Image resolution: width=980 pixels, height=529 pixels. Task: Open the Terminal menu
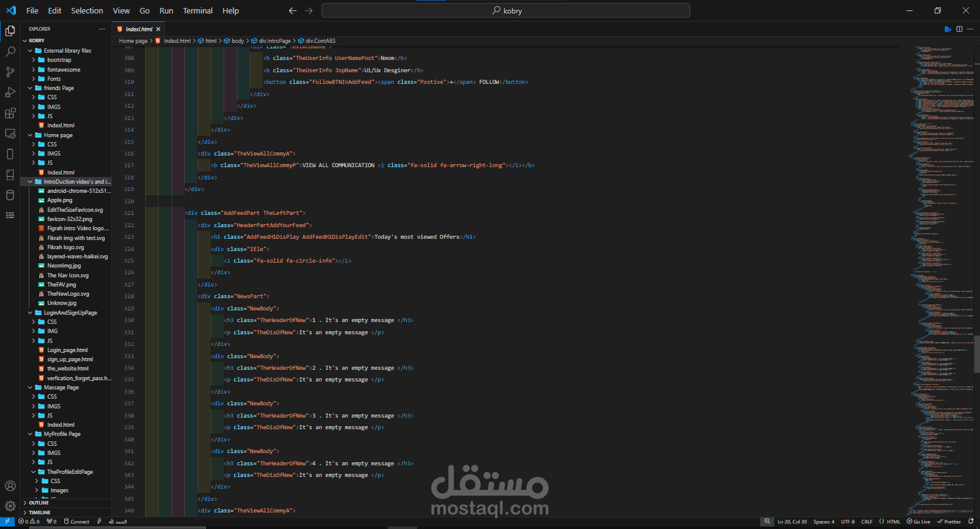(x=198, y=10)
